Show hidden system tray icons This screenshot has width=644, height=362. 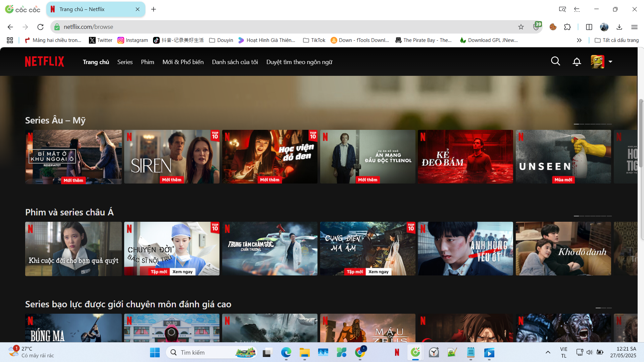click(x=548, y=352)
